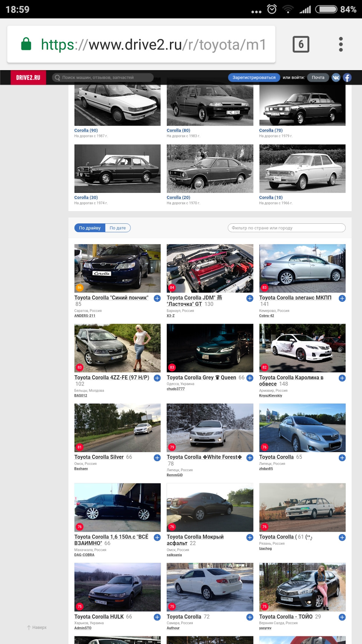Open the browser tab switcher showing 6
Screen dimensions: 362x644
(301, 45)
